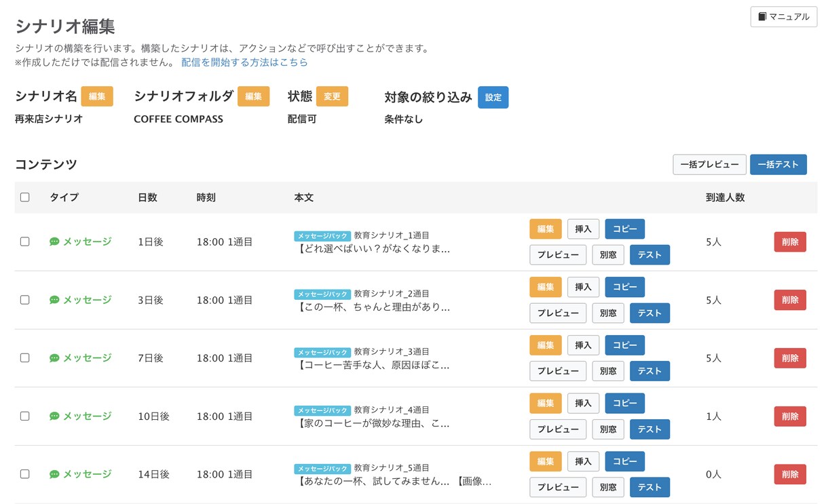Click テスト for 教育シナリオ_4通目
The height and width of the screenshot is (504, 828).
coord(650,429)
